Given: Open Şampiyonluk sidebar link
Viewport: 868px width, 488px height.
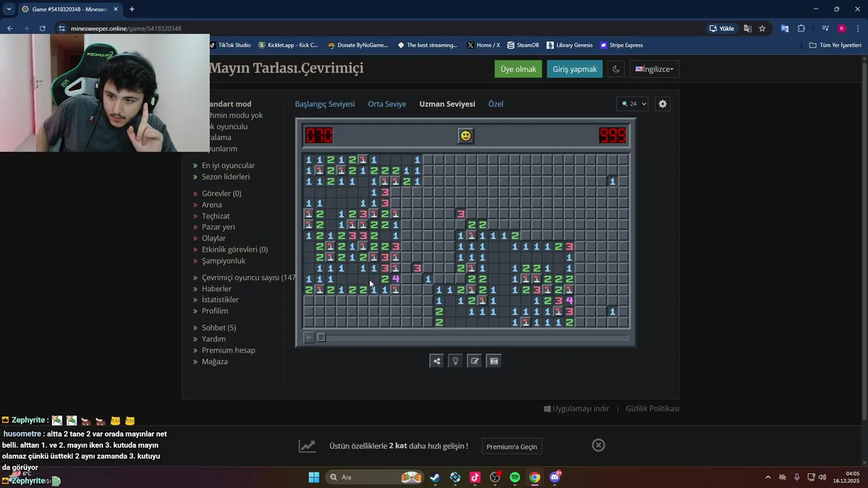Looking at the screenshot, I should [224, 261].
